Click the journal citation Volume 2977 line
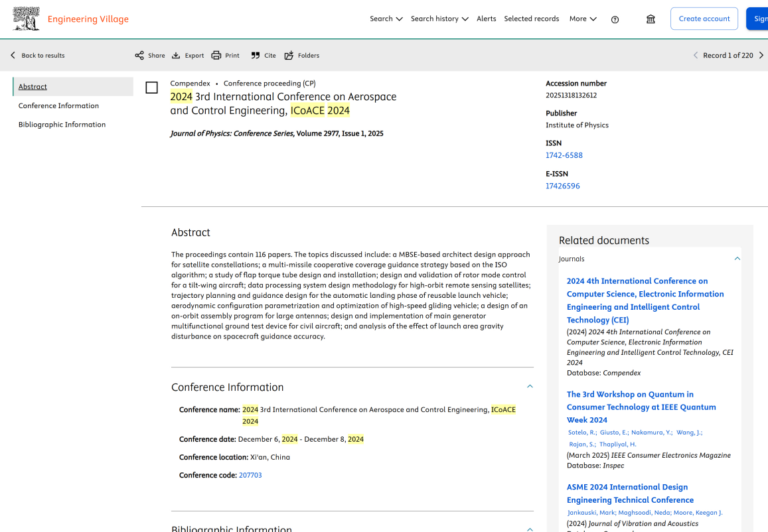768x532 pixels. pyautogui.click(x=277, y=133)
